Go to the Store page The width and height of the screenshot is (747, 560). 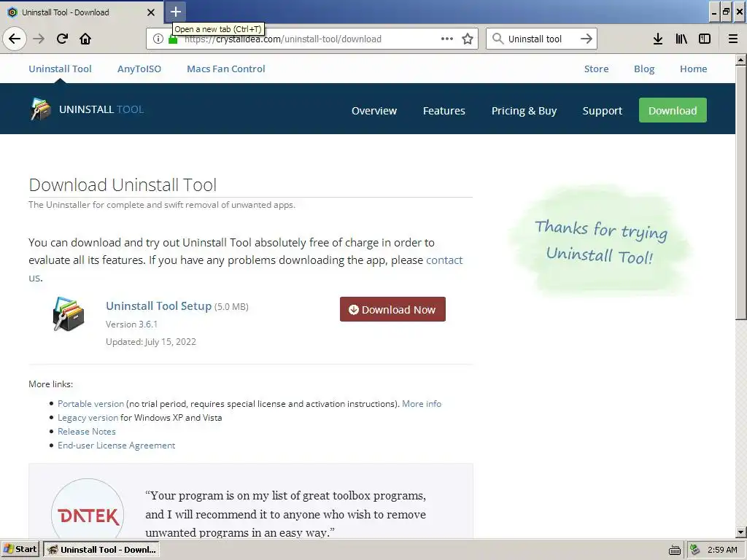pyautogui.click(x=597, y=69)
